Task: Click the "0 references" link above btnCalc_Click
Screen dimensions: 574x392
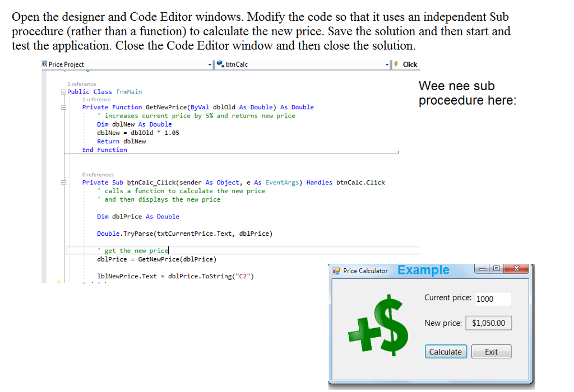Action: coord(98,175)
